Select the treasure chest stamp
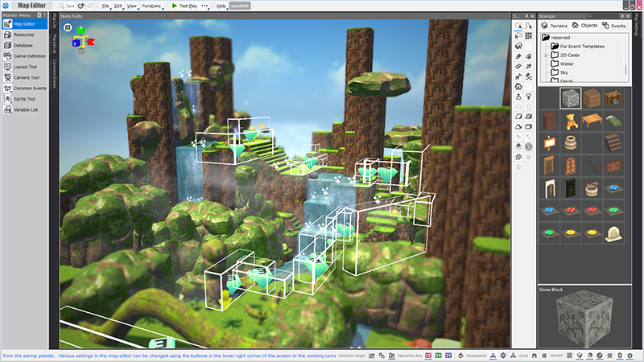This screenshot has height=362, width=644. click(613, 98)
